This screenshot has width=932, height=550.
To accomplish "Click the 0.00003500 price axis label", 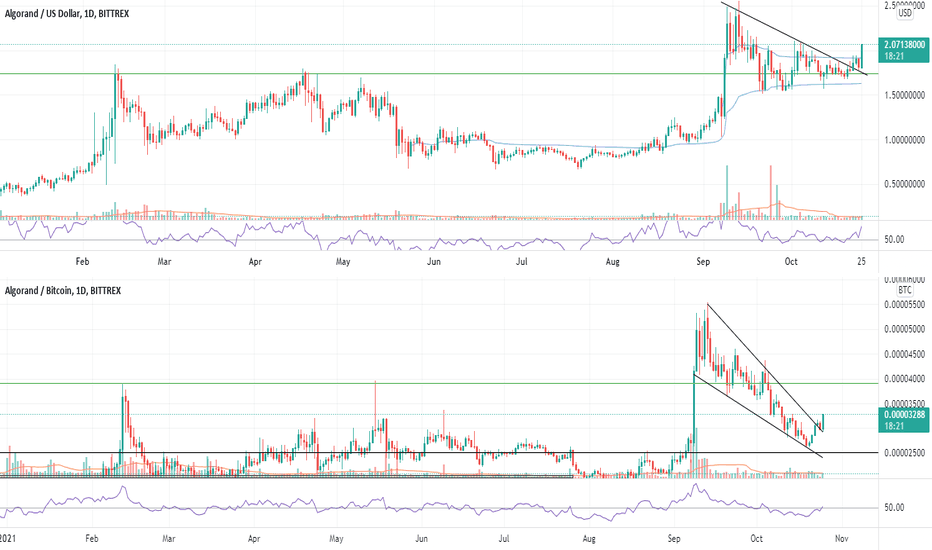I will [905, 403].
